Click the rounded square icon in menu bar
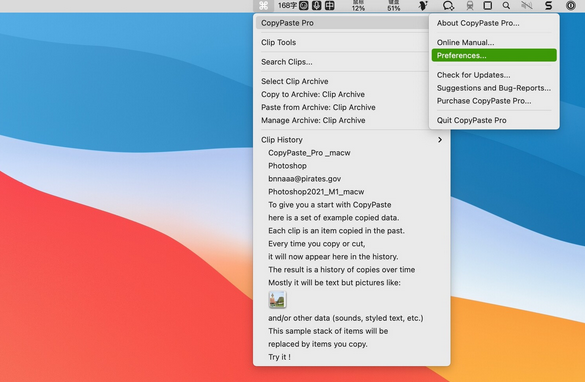Screen dimensions: 585x382 tap(488, 6)
